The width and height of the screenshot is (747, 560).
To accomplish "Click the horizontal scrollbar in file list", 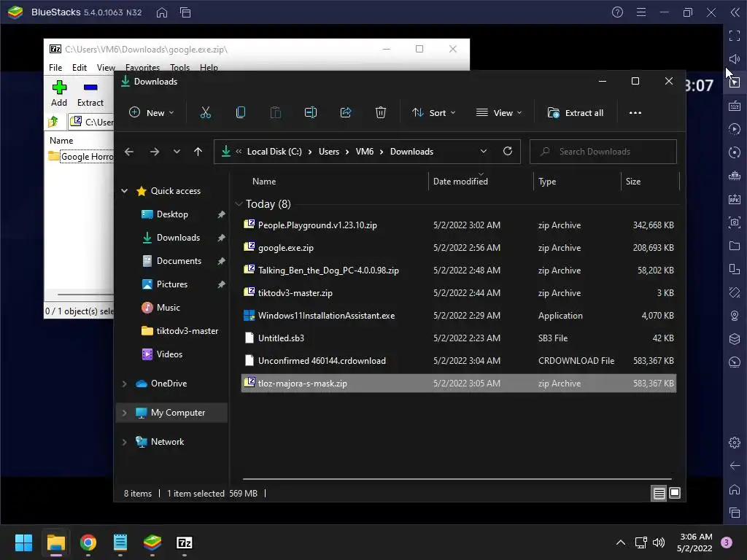I will pyautogui.click(x=457, y=478).
